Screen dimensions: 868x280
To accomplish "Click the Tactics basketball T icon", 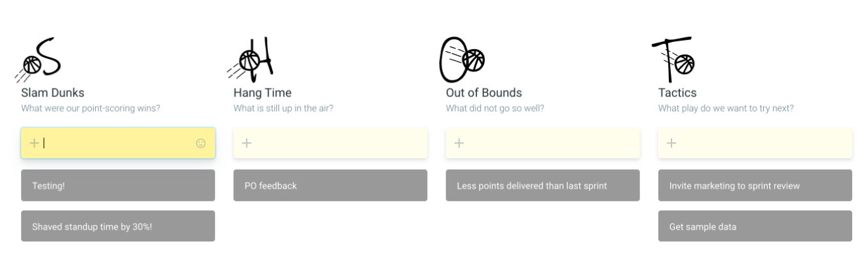I will coord(675,59).
